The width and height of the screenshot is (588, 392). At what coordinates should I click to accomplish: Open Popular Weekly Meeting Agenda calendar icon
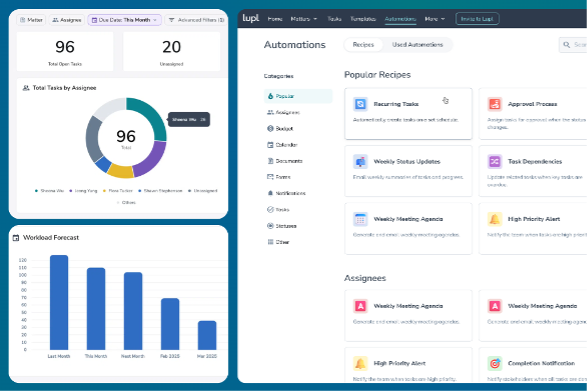tap(360, 219)
